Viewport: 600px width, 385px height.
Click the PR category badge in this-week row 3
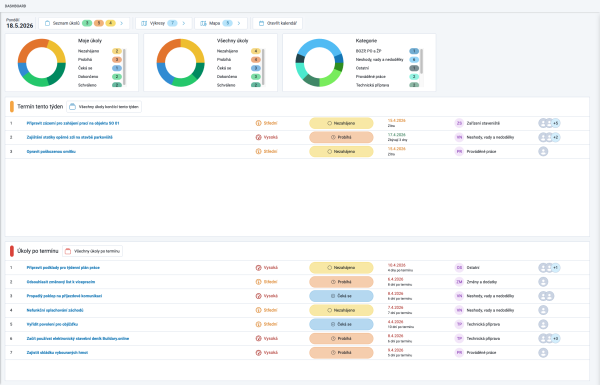pyautogui.click(x=459, y=152)
